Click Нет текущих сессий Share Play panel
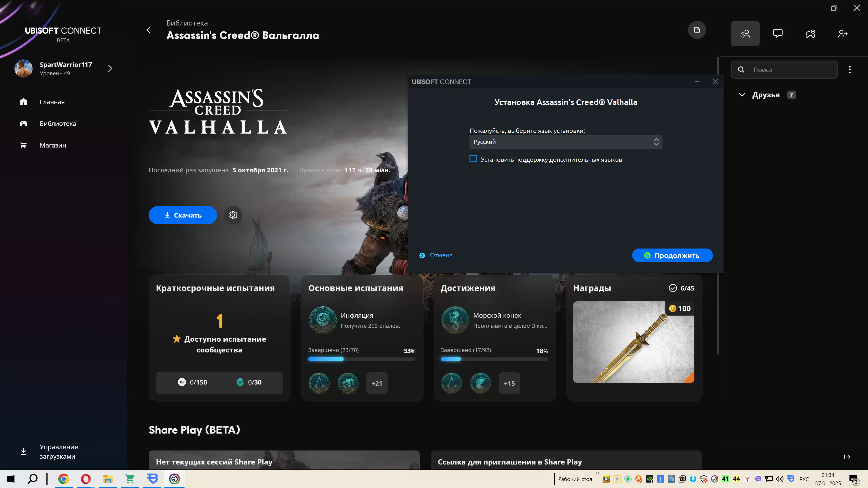 (284, 460)
